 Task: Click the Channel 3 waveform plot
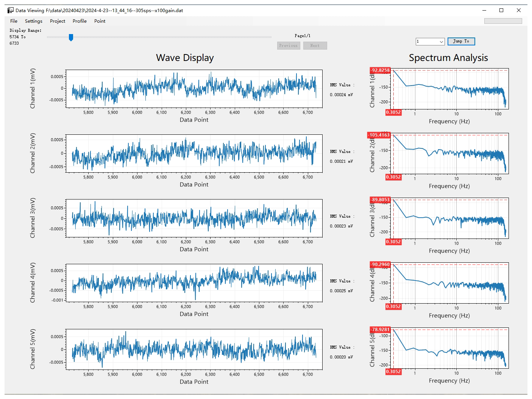click(194, 218)
